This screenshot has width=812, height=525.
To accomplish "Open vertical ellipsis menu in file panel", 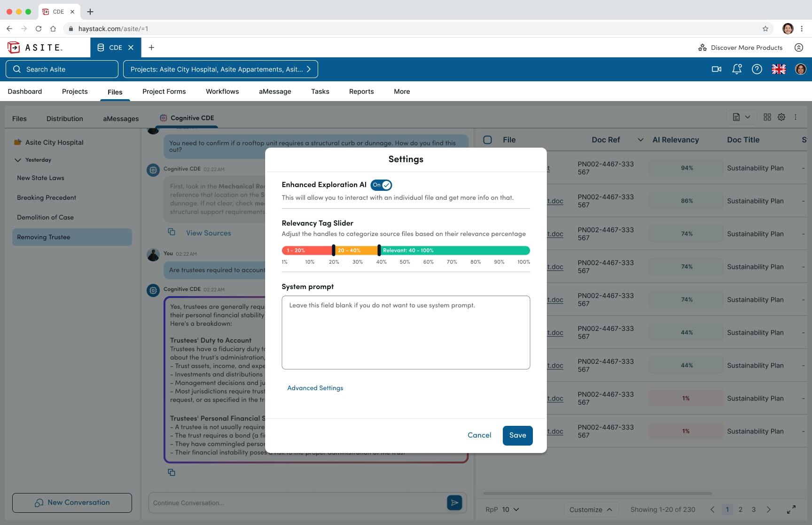I will (796, 117).
